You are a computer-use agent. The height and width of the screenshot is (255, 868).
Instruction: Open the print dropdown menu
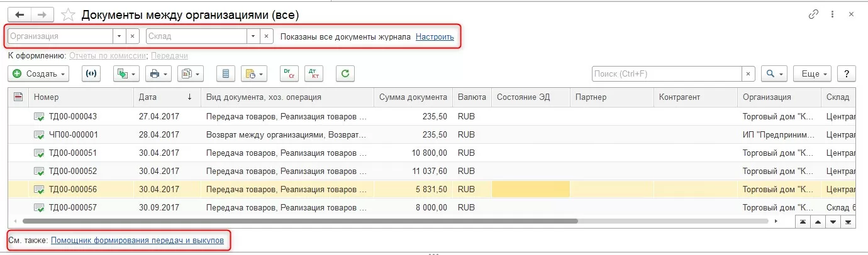158,73
